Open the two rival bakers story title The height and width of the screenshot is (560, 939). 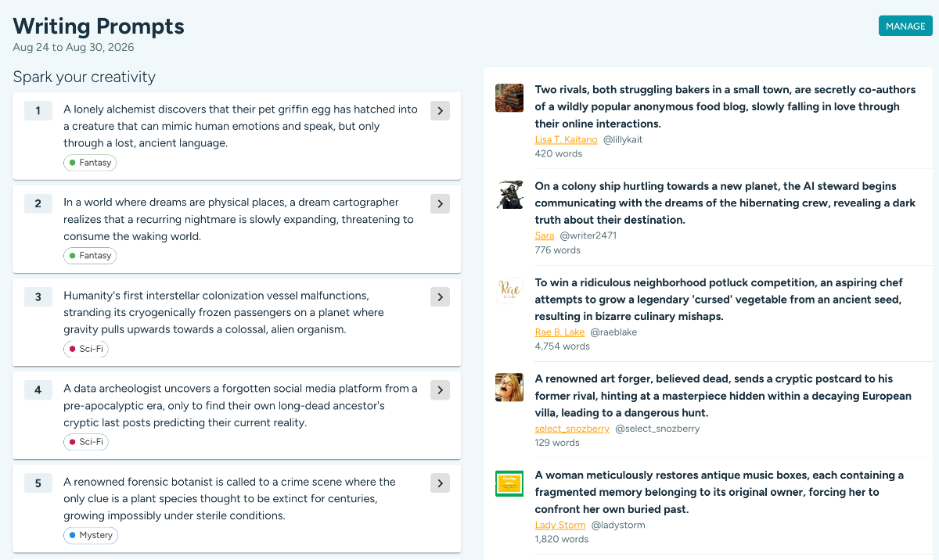tap(718, 106)
